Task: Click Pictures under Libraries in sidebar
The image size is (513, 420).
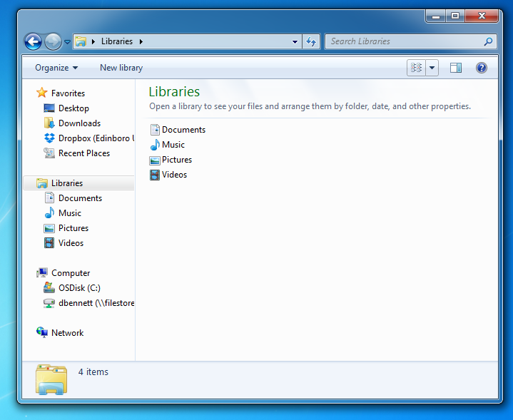Action: [x=73, y=228]
